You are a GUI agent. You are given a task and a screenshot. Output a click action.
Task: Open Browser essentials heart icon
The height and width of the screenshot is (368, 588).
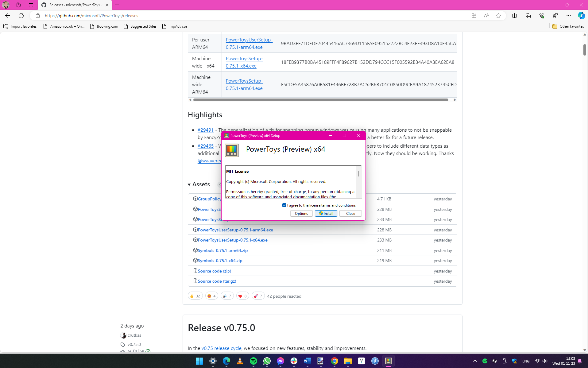(x=542, y=16)
